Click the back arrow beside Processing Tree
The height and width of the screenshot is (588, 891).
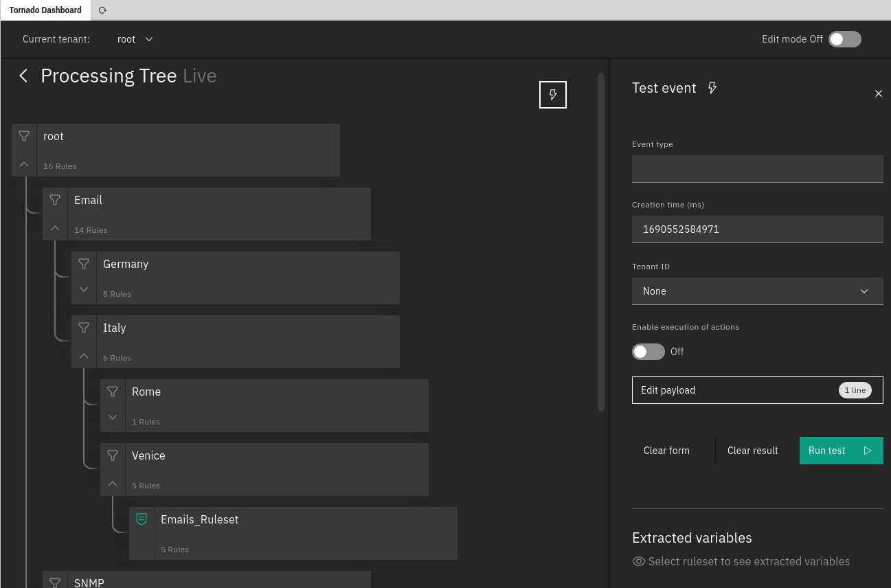coord(23,76)
